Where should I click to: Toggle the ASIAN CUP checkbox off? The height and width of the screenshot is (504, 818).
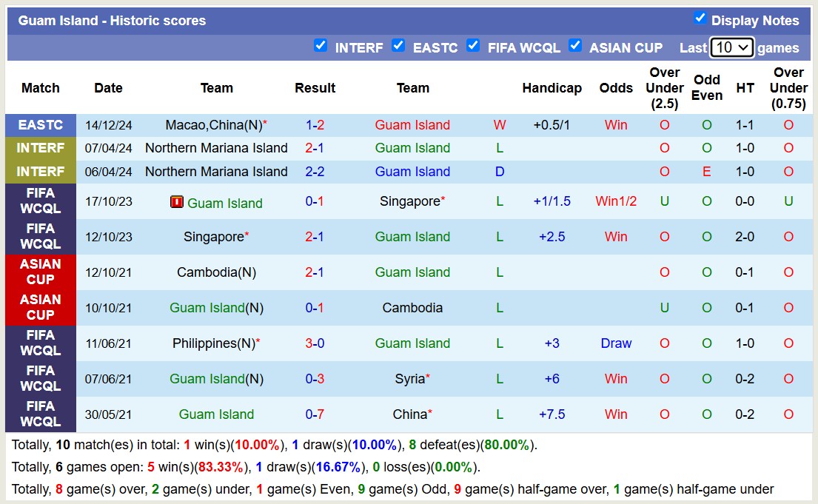[x=575, y=45]
